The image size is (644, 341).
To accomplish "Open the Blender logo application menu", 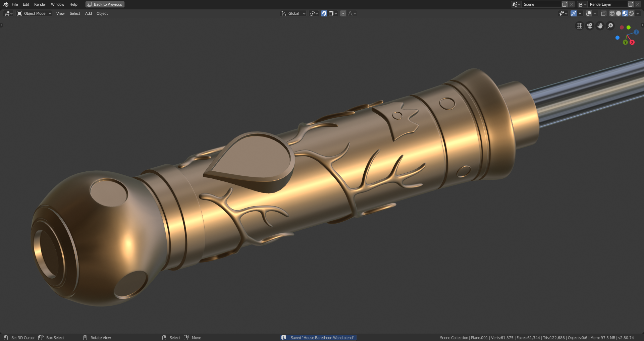I will (6, 4).
